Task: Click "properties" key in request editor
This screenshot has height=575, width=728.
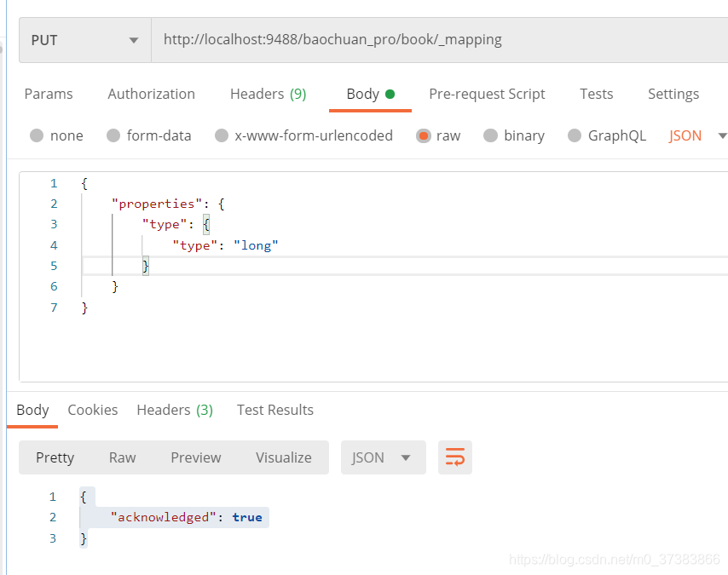Action: coord(157,204)
